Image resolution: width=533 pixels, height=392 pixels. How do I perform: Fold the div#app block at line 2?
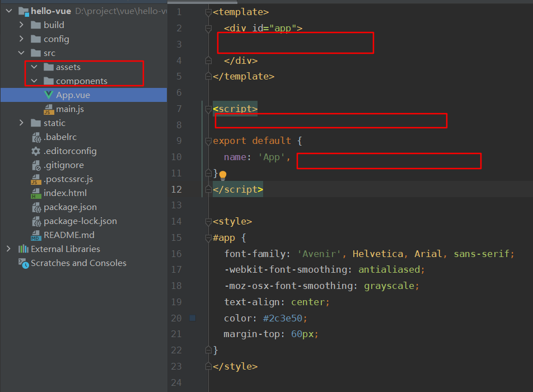click(208, 29)
